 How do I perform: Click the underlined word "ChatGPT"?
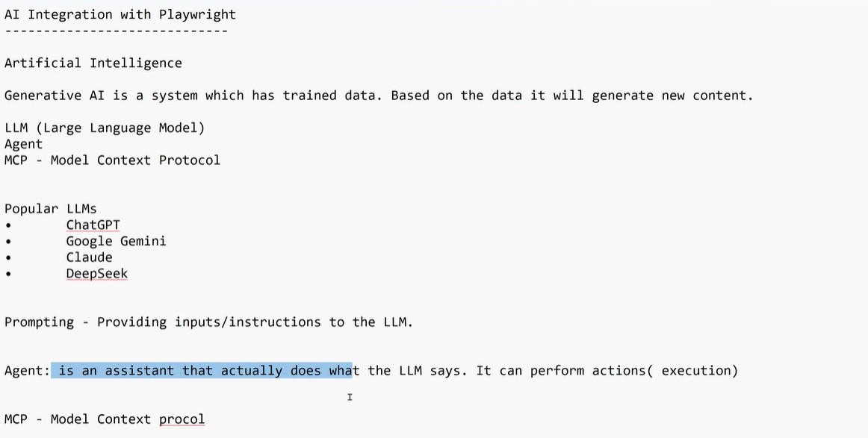coord(93,225)
